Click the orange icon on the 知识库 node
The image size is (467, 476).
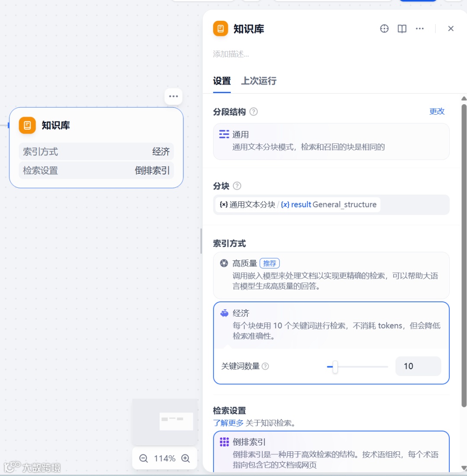[27, 125]
